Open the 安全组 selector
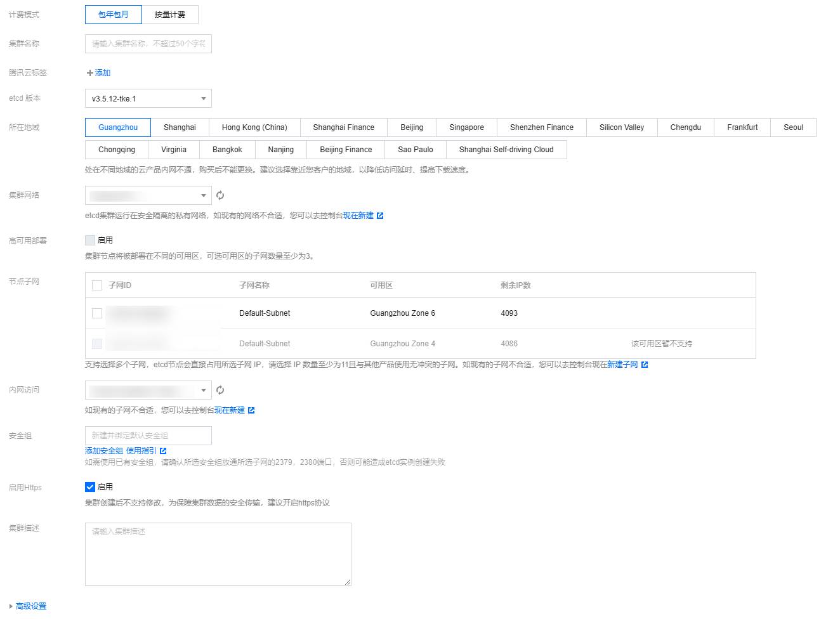This screenshot has width=840, height=619. click(x=148, y=436)
